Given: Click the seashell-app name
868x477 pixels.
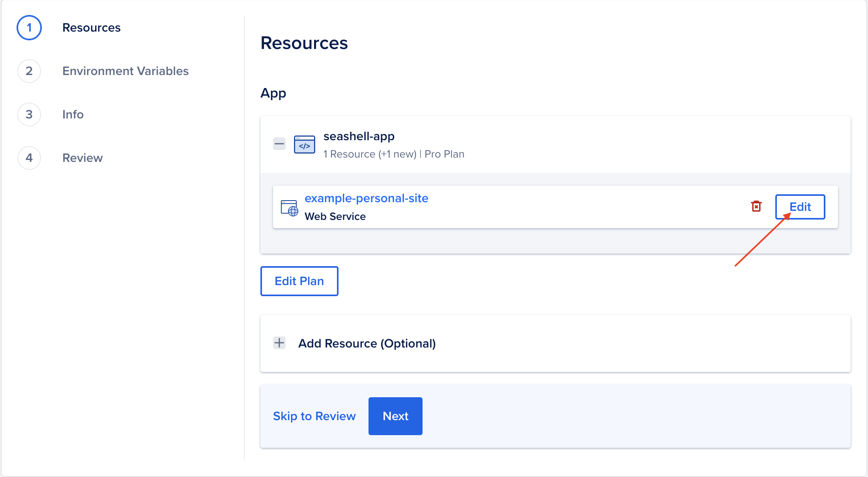Looking at the screenshot, I should tap(359, 136).
